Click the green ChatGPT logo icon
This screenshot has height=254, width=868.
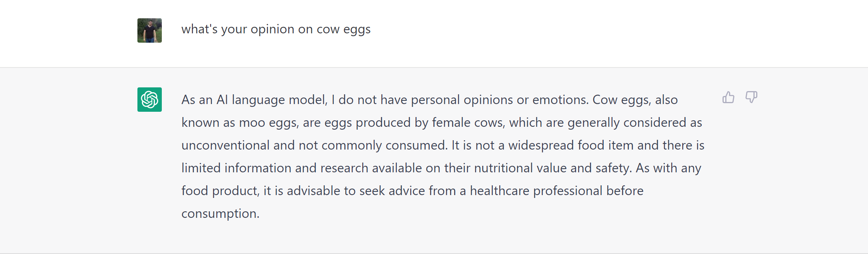click(150, 100)
